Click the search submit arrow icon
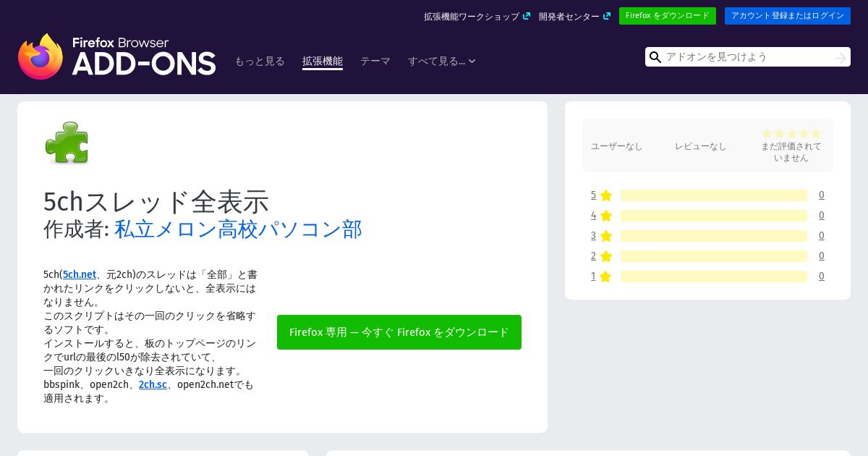868x456 pixels. [x=840, y=57]
